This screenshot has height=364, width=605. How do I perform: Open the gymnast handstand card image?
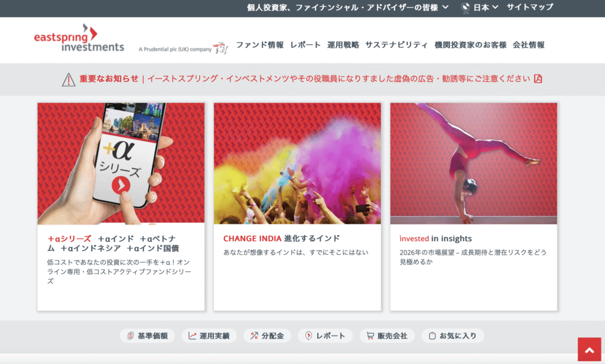[x=474, y=163]
